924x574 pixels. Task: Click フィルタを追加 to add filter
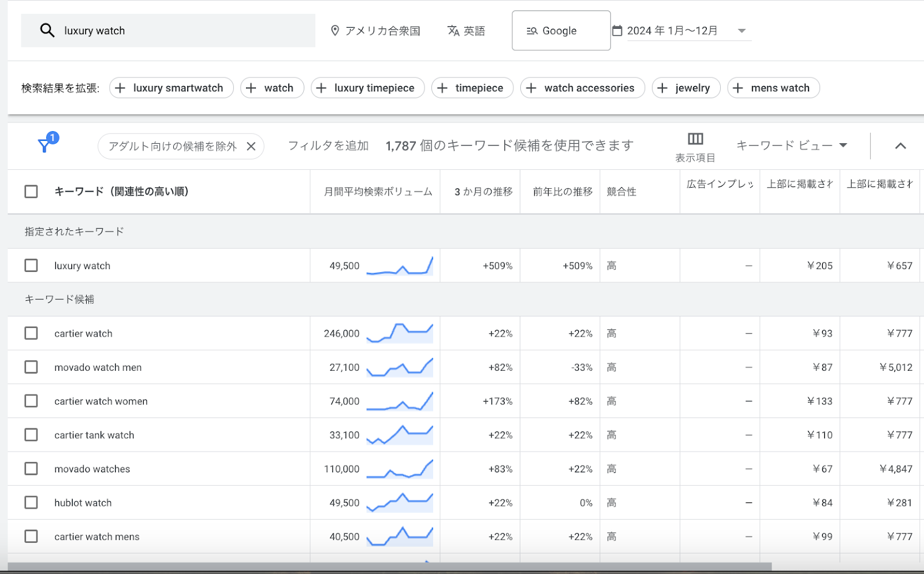pyautogui.click(x=328, y=146)
